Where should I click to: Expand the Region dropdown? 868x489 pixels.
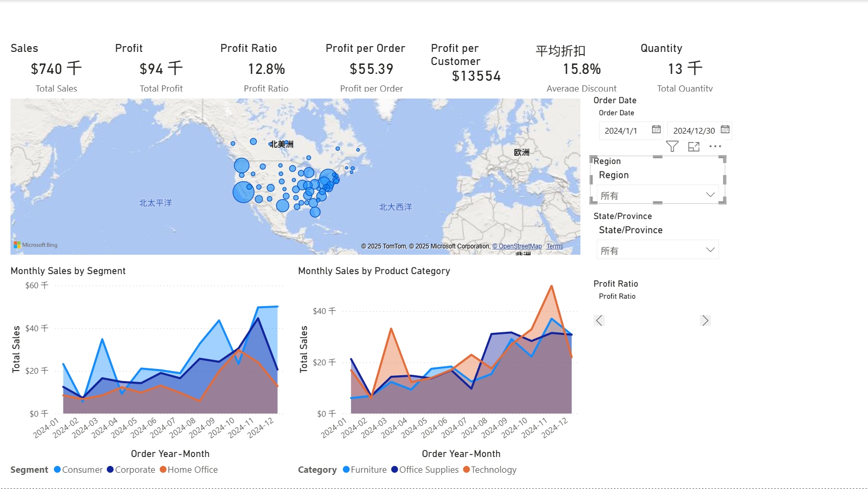click(710, 195)
